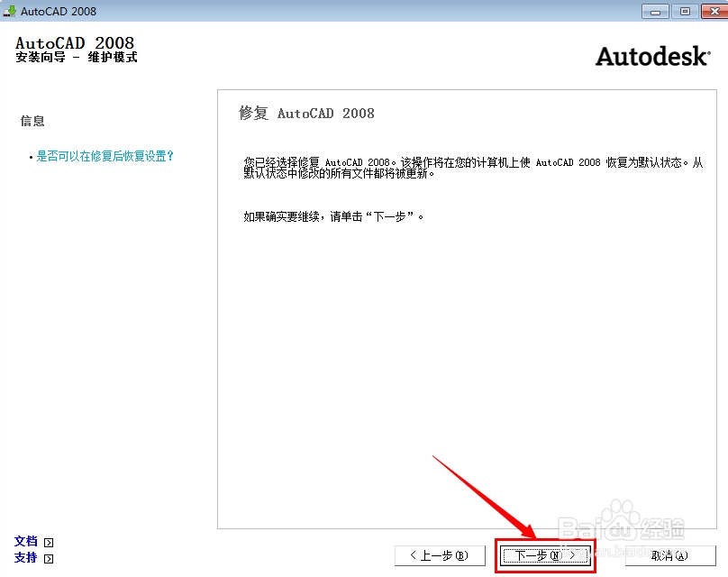Go back with 上一步(B) button
The height and width of the screenshot is (577, 728).
tap(439, 555)
